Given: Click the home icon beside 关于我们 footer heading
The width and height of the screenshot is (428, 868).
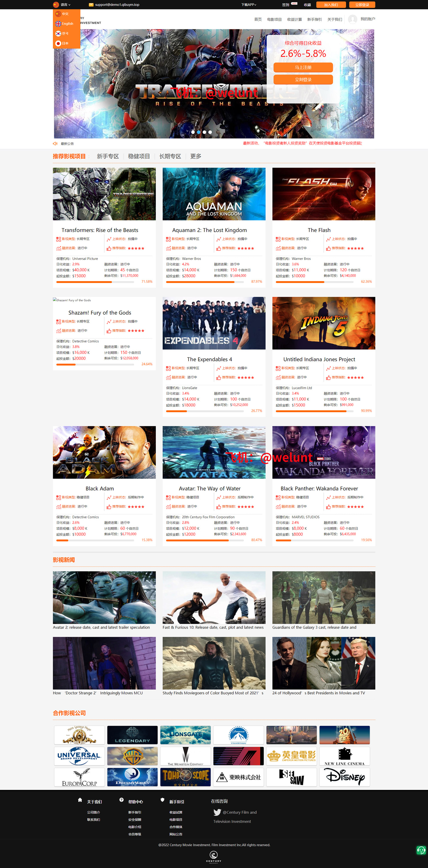Looking at the screenshot, I should click(80, 800).
